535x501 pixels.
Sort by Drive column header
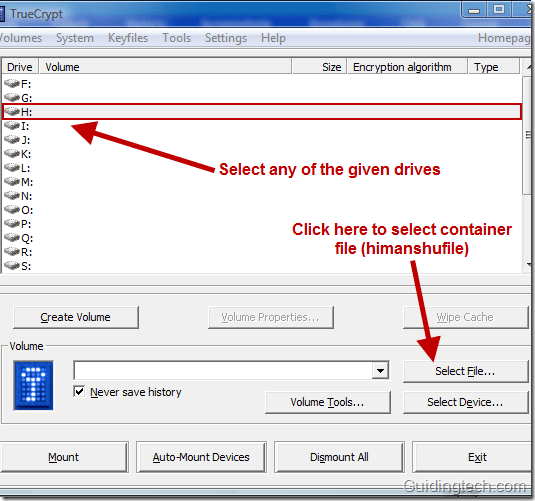point(20,67)
